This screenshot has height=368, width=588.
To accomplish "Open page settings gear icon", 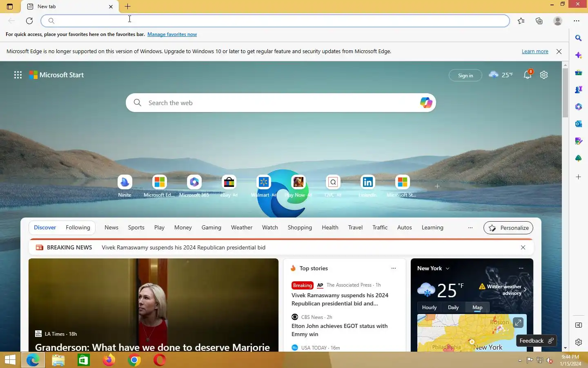I will point(544,75).
